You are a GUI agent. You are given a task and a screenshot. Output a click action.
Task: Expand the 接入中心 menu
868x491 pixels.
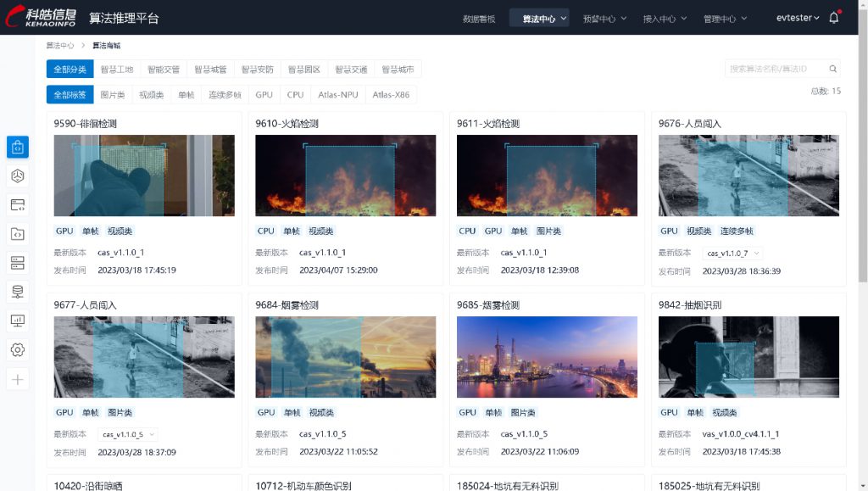coord(665,19)
